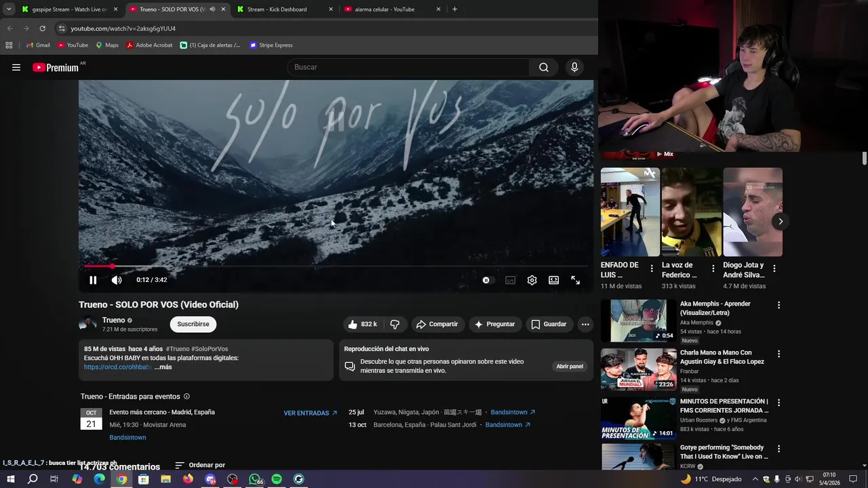
Task: Switch to gaspipe Stream tab
Action: tap(70, 9)
